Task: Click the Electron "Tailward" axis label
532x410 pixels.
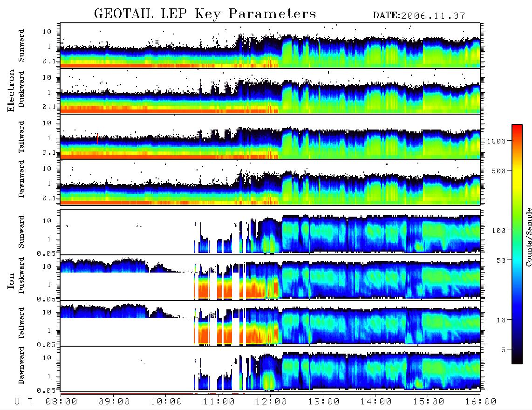Action: click(21, 137)
